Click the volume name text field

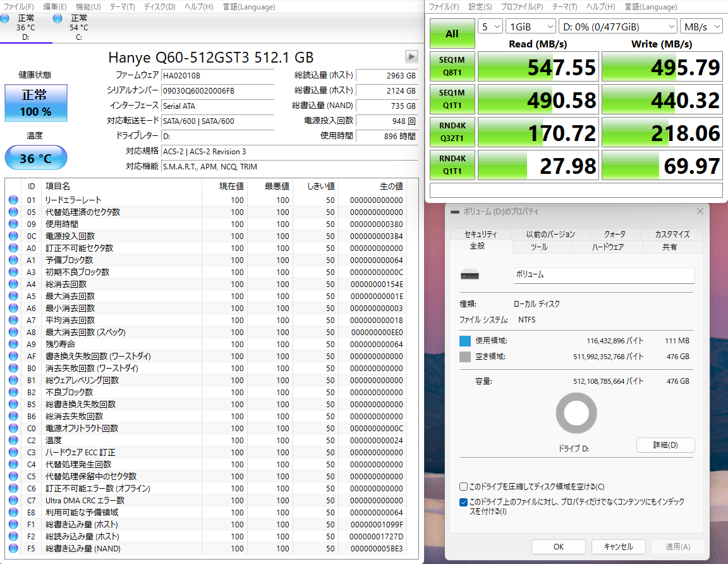tap(604, 275)
